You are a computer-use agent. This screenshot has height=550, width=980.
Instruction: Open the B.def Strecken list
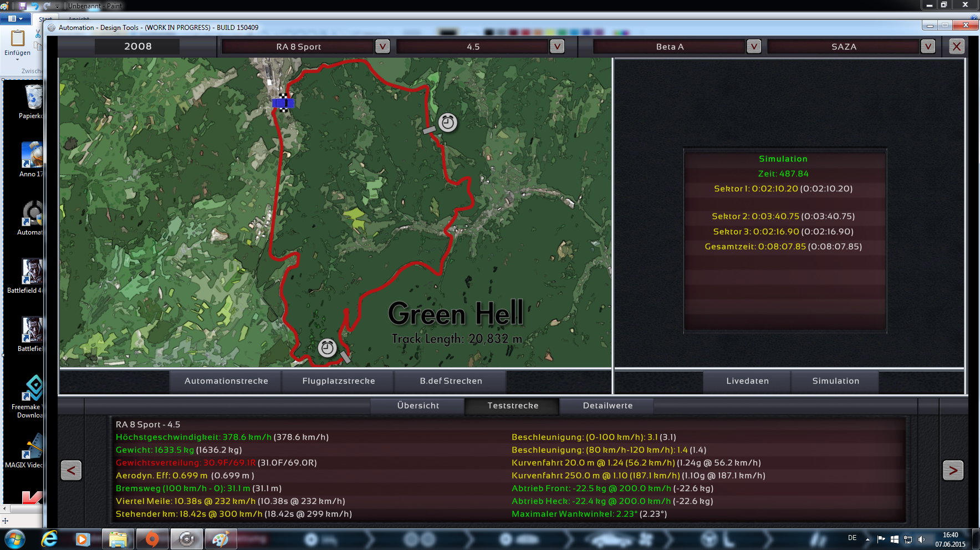[451, 381]
